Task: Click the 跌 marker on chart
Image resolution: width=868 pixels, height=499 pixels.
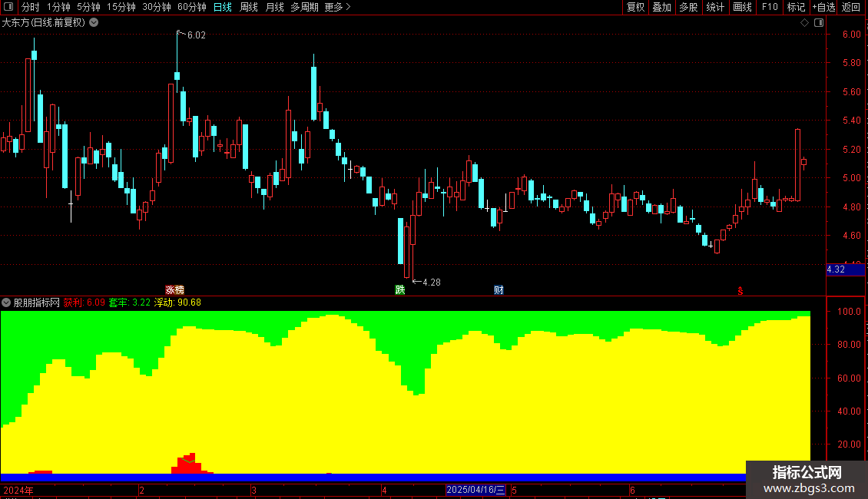Action: pos(399,290)
